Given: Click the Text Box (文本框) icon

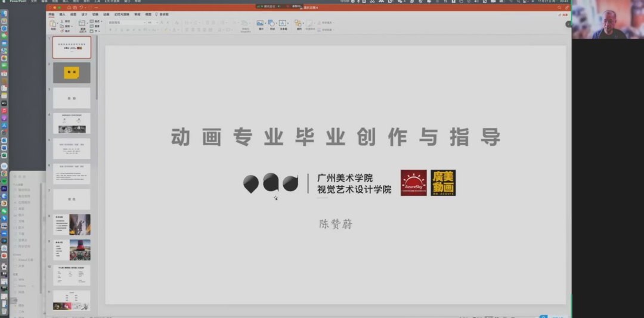Looking at the screenshot, I should 283,23.
